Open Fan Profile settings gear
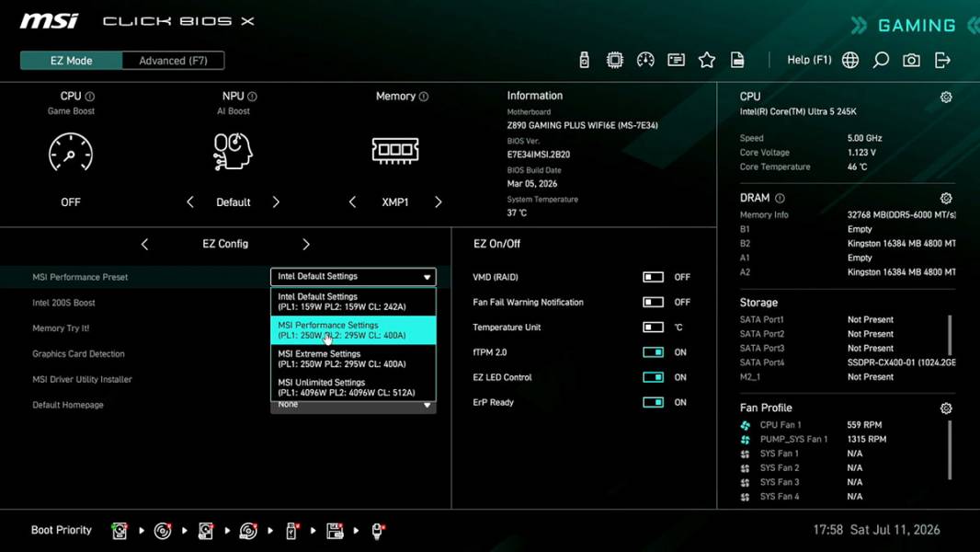 tap(946, 408)
